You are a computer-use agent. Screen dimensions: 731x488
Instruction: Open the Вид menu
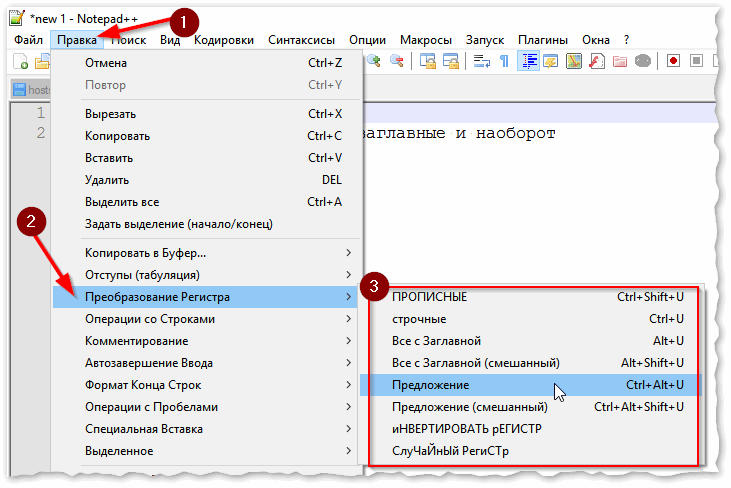coord(170,40)
